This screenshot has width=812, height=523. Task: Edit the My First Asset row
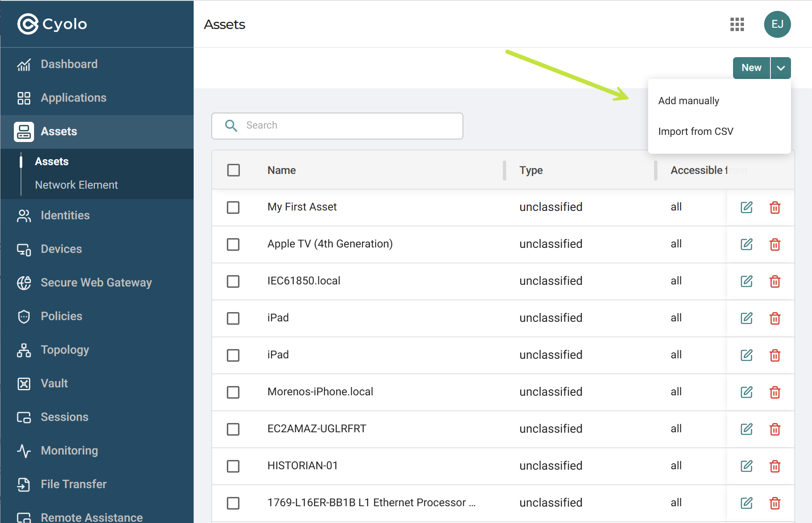click(746, 207)
